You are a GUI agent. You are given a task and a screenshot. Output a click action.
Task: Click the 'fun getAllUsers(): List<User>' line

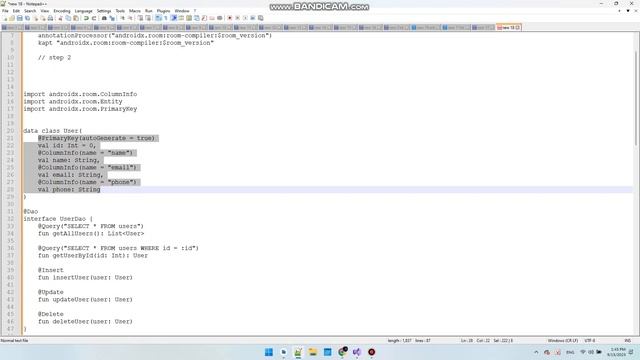(91, 233)
